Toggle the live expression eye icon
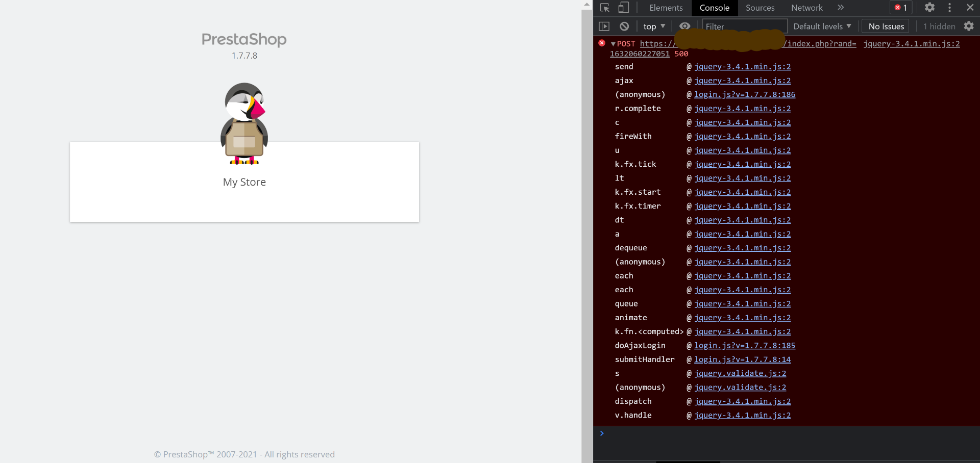The height and width of the screenshot is (463, 980). click(685, 27)
